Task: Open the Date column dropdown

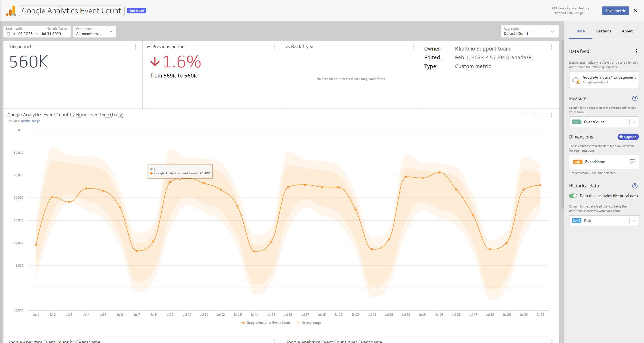Action: pyautogui.click(x=604, y=221)
